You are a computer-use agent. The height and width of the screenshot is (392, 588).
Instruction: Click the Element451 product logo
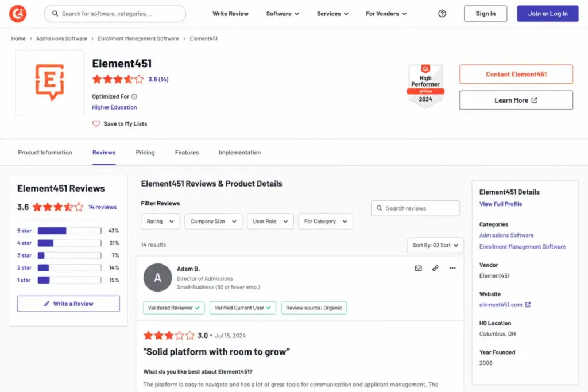[49, 83]
